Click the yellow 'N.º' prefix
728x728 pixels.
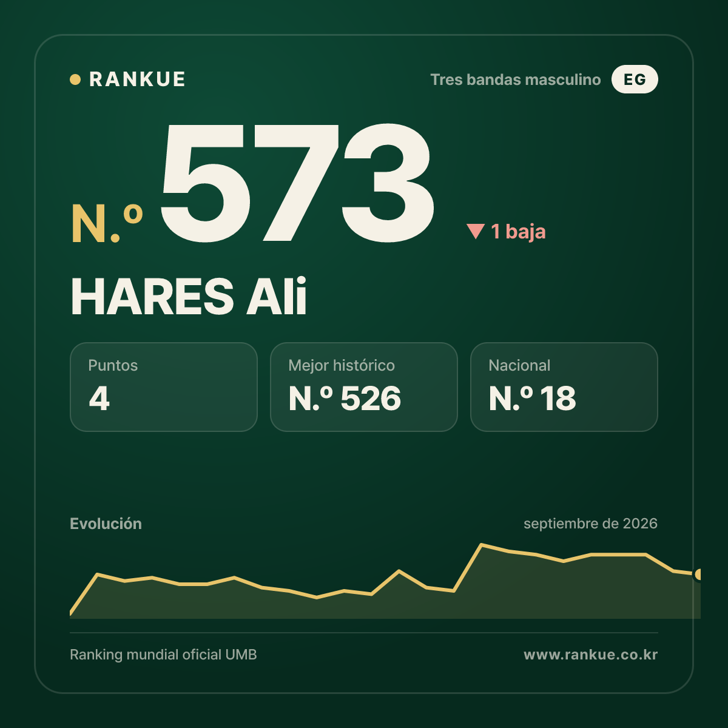[x=107, y=224]
